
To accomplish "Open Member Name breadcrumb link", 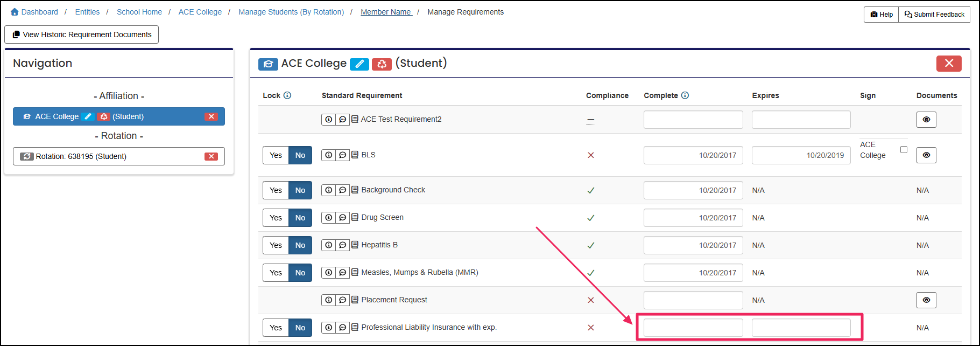I will (x=386, y=12).
